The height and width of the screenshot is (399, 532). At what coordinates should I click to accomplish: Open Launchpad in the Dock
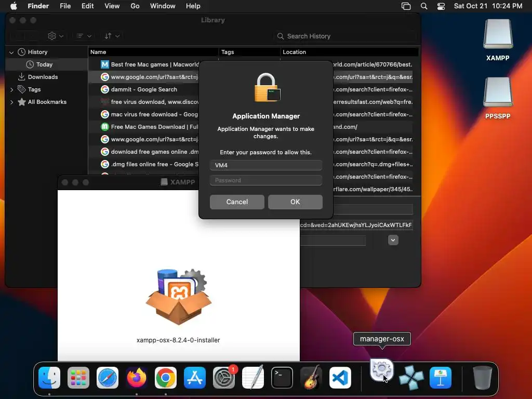pyautogui.click(x=78, y=378)
